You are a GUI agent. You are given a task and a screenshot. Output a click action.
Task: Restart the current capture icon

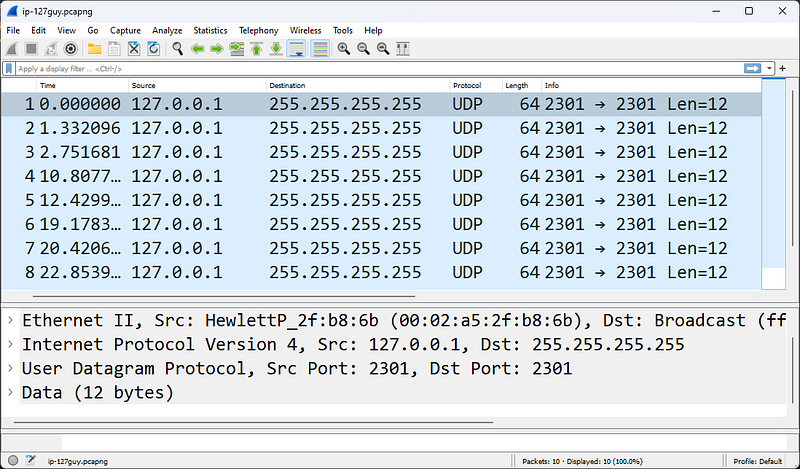(x=51, y=49)
